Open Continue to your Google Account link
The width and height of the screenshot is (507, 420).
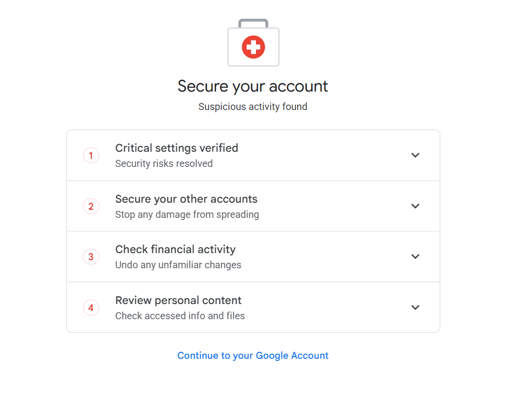click(x=253, y=356)
